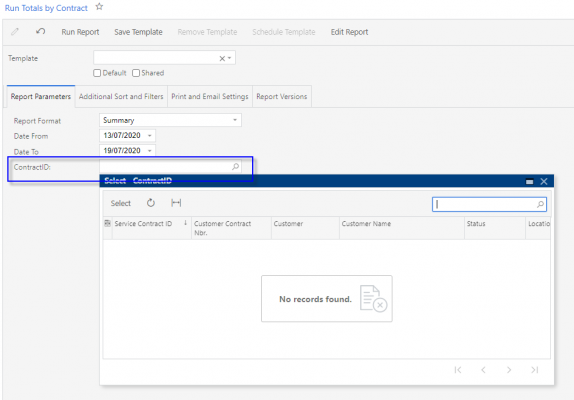Click search magnifier in selector search box
Image resolution: width=574 pixels, height=400 pixels.
[540, 204]
